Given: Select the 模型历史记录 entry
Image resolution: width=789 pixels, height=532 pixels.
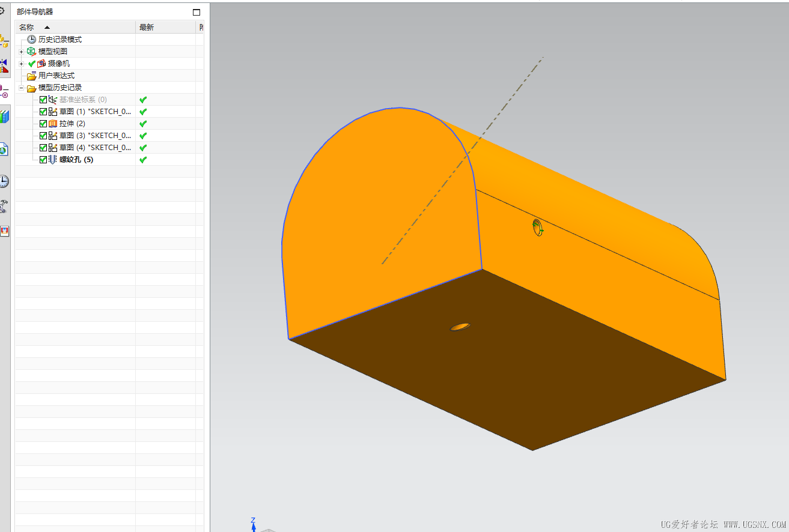Looking at the screenshot, I should (x=60, y=88).
